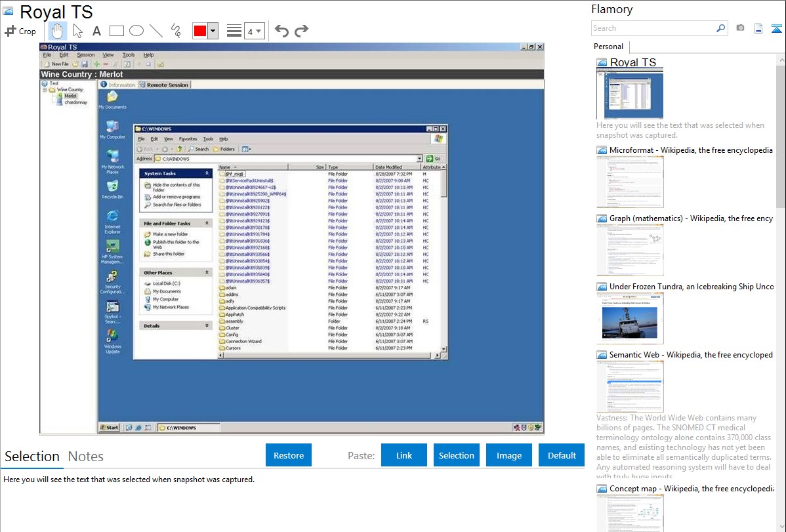Viewport: 786px width, 532px height.
Task: Choose the arrow pointer tool
Action: 77,31
